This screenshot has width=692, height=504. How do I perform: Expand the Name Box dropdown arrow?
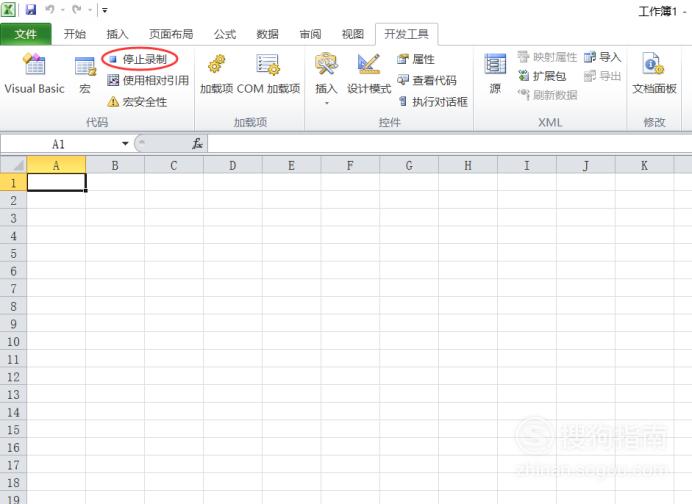tap(125, 143)
